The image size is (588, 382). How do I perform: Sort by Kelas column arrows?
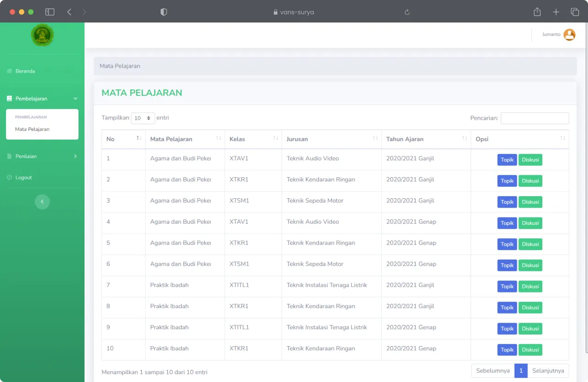point(276,138)
